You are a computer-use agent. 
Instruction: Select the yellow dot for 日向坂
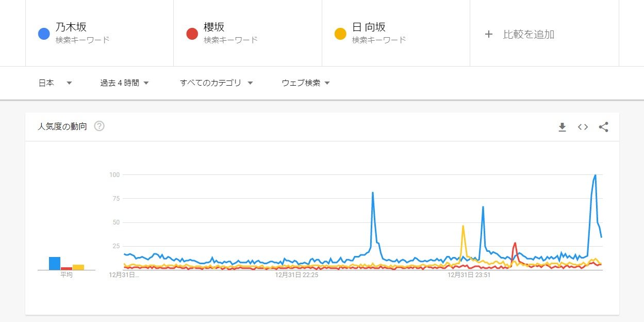pyautogui.click(x=340, y=34)
